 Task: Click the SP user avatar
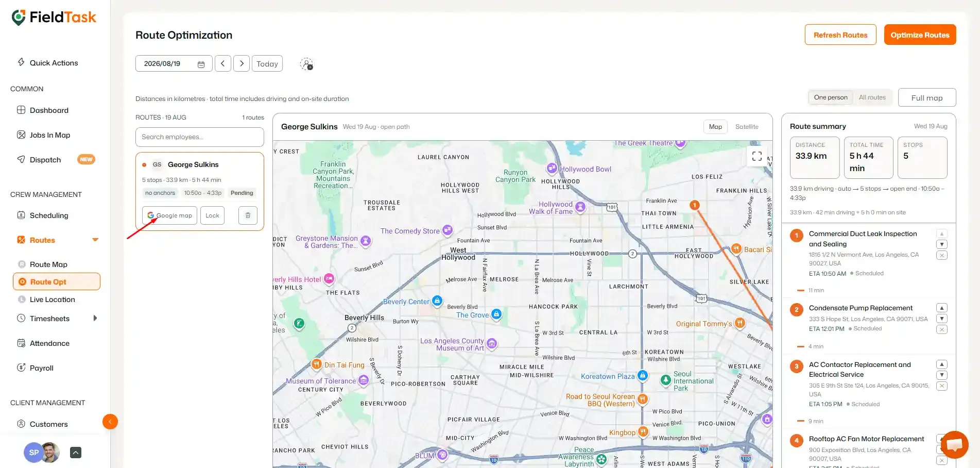pyautogui.click(x=33, y=453)
